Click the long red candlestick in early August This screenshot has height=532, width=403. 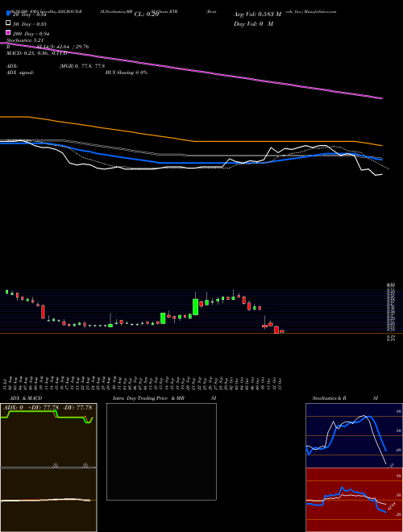43,312
